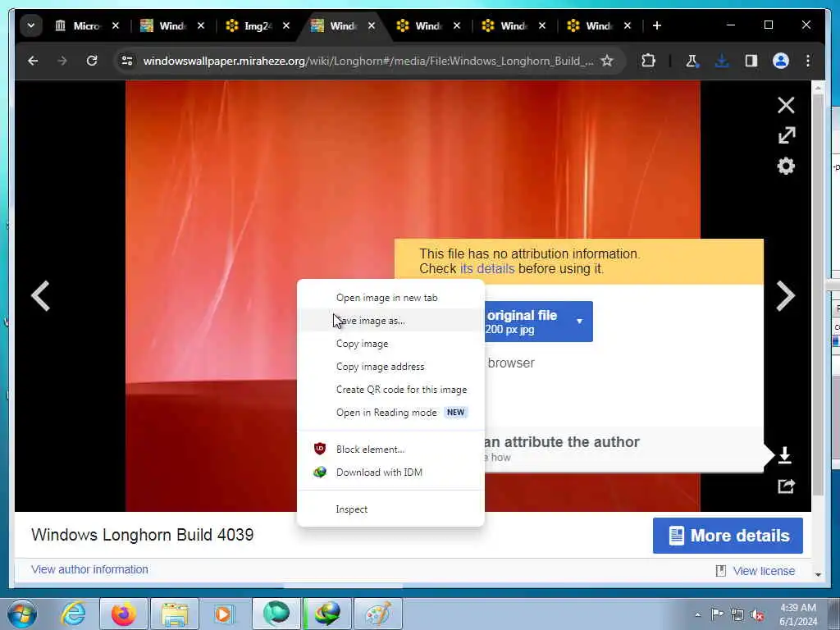Screen dimensions: 840x630
Task: Click the taskbar clock showing 4:39 AM
Action: (x=798, y=614)
